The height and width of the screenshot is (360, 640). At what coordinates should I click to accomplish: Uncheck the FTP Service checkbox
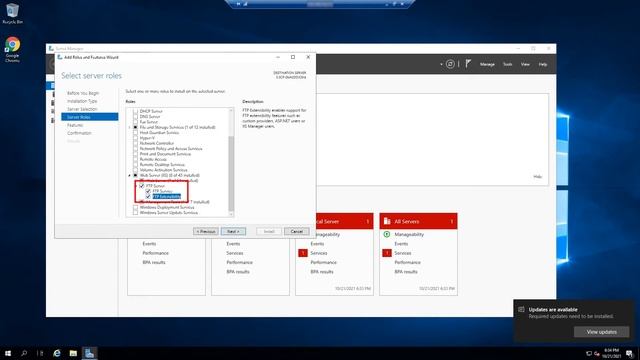[x=148, y=191]
